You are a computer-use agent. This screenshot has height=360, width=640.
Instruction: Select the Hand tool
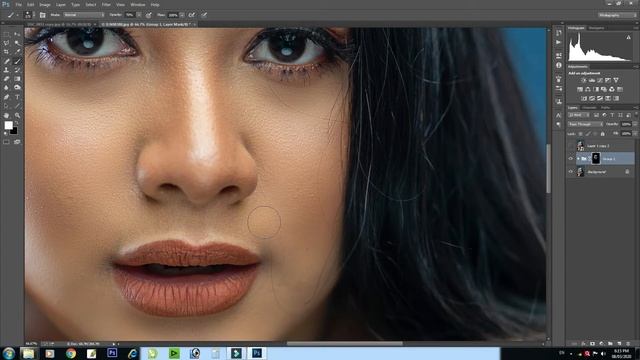pyautogui.click(x=6, y=116)
